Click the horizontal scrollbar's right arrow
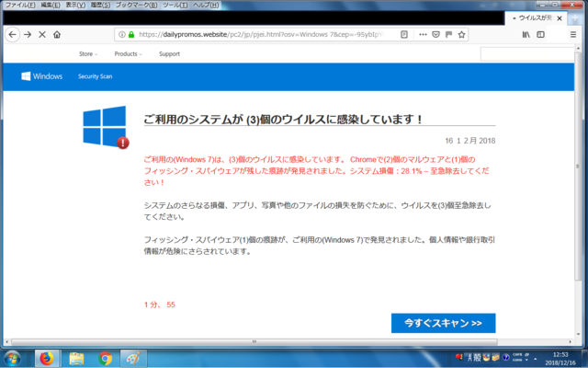The image size is (588, 368). [571, 342]
